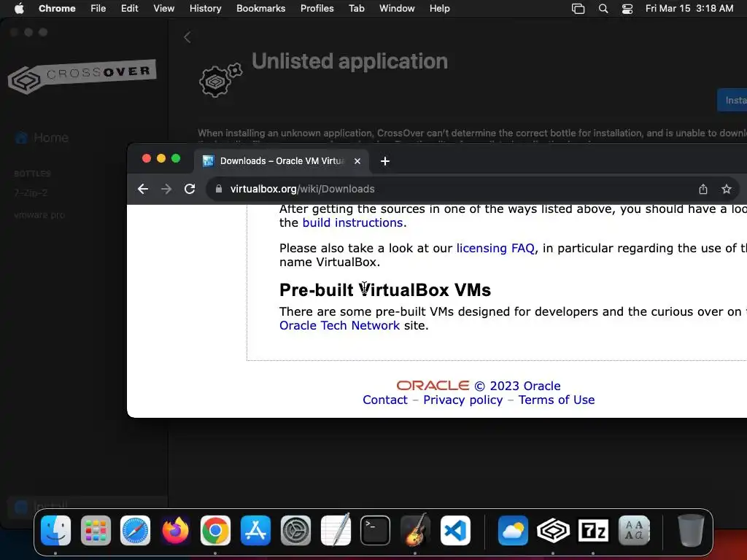Open the Edit menu
The image size is (747, 560).
pos(129,8)
